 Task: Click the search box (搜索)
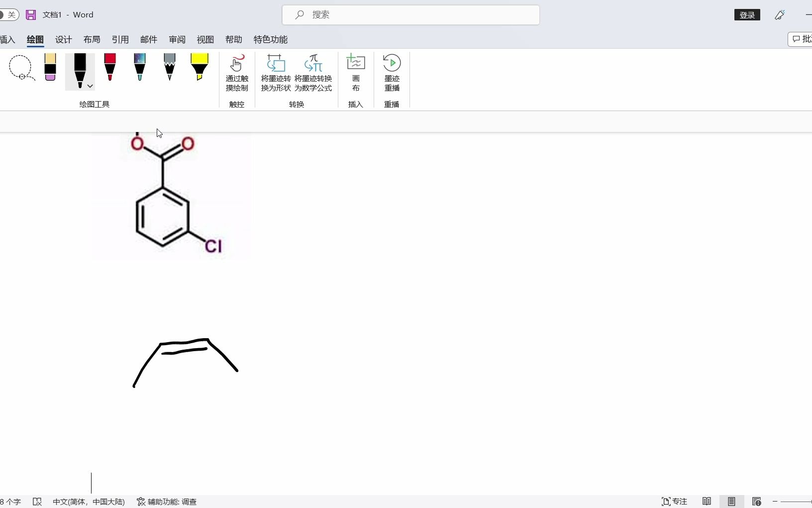pos(411,15)
